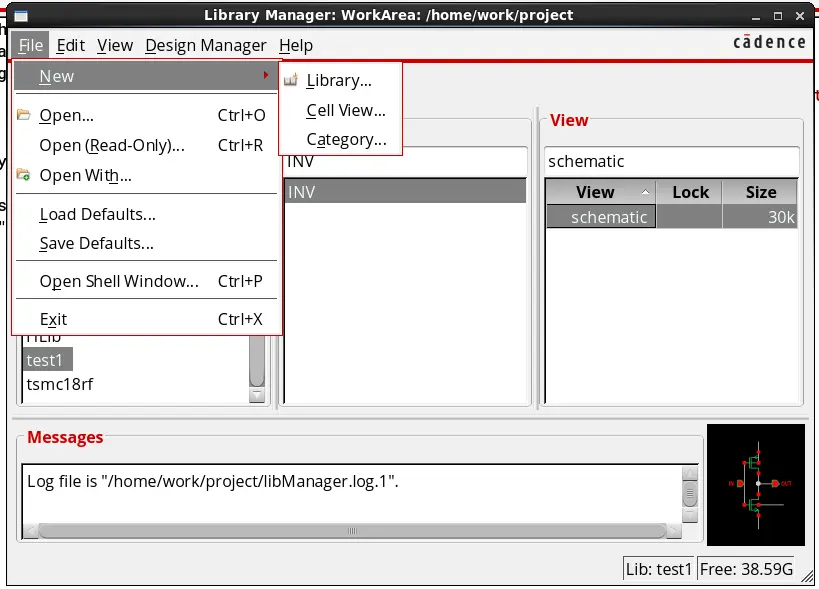The width and height of the screenshot is (819, 589).
Task: Click the Open With folder icon
Action: pos(24,174)
